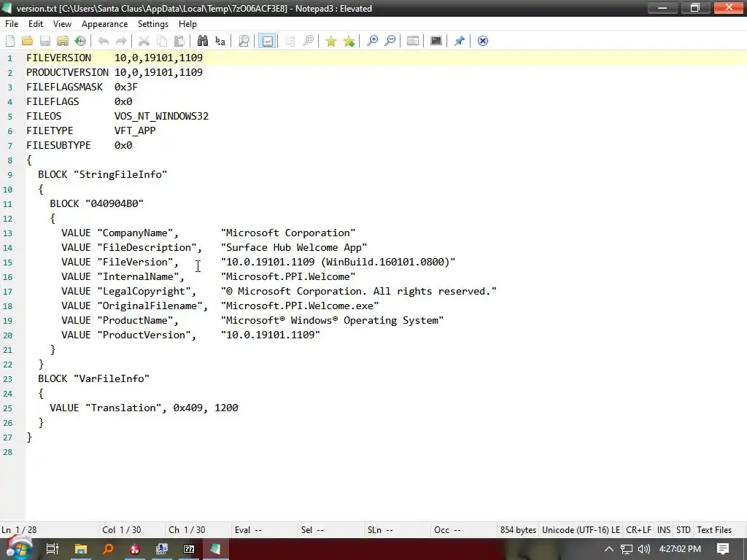The width and height of the screenshot is (747, 560).
Task: Open the volume speaker tray icon
Action: click(x=643, y=549)
